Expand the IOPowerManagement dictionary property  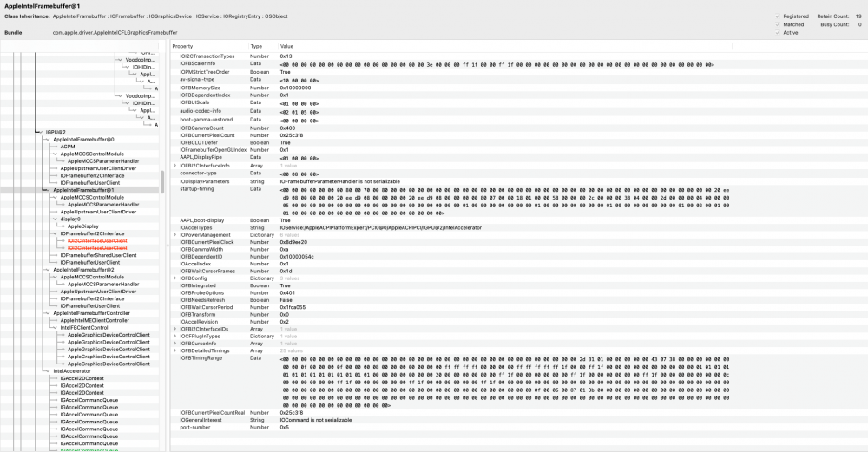tap(175, 235)
